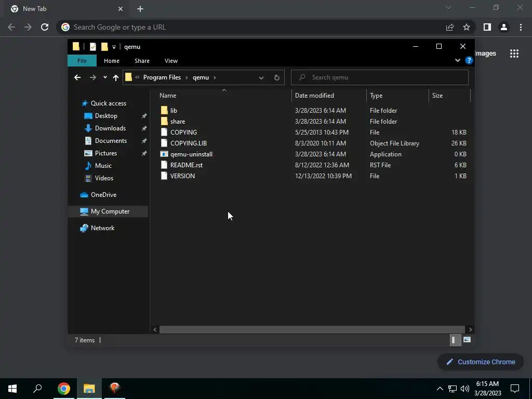The image size is (532, 399).
Task: Switch to the View ribbon tab
Action: (171, 61)
